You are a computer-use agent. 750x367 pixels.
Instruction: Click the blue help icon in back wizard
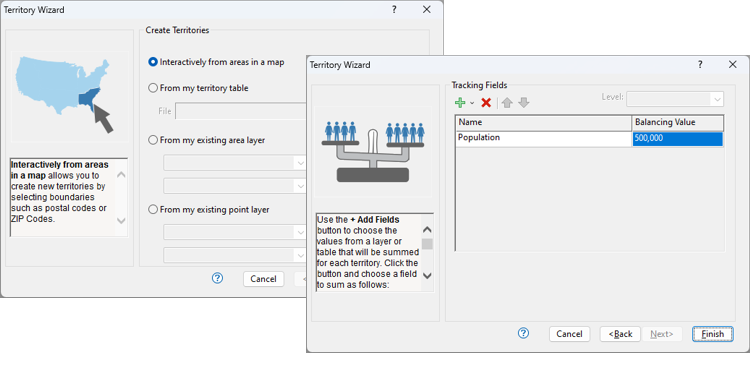pos(217,278)
